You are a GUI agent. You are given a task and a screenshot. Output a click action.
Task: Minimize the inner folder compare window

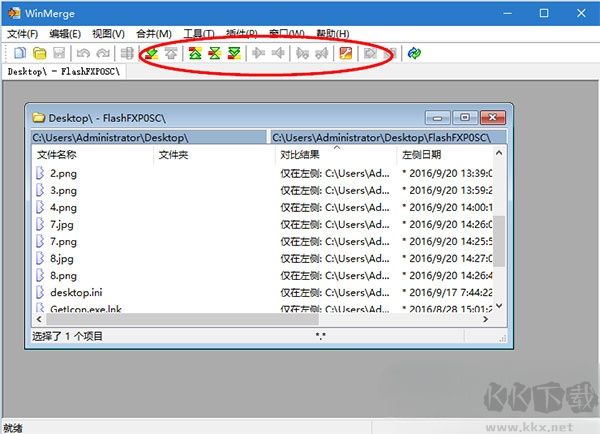437,117
